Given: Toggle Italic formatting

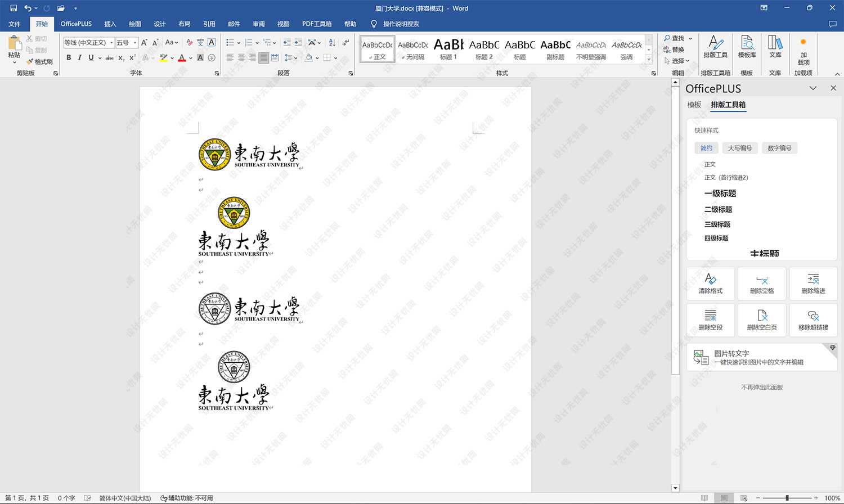Looking at the screenshot, I should (x=80, y=57).
